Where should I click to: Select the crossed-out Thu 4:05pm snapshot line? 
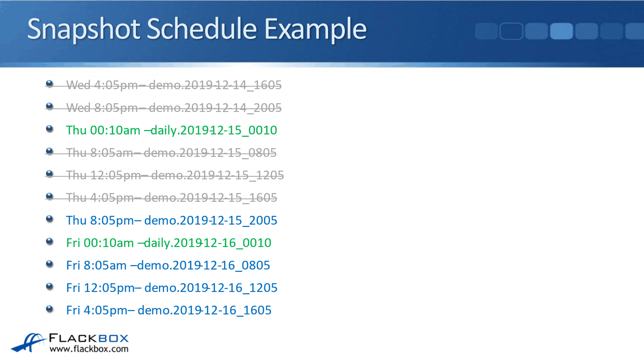pyautogui.click(x=171, y=198)
